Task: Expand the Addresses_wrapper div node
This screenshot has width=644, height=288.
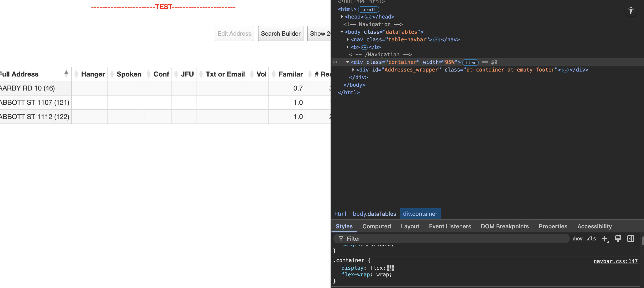Action: click(x=353, y=70)
